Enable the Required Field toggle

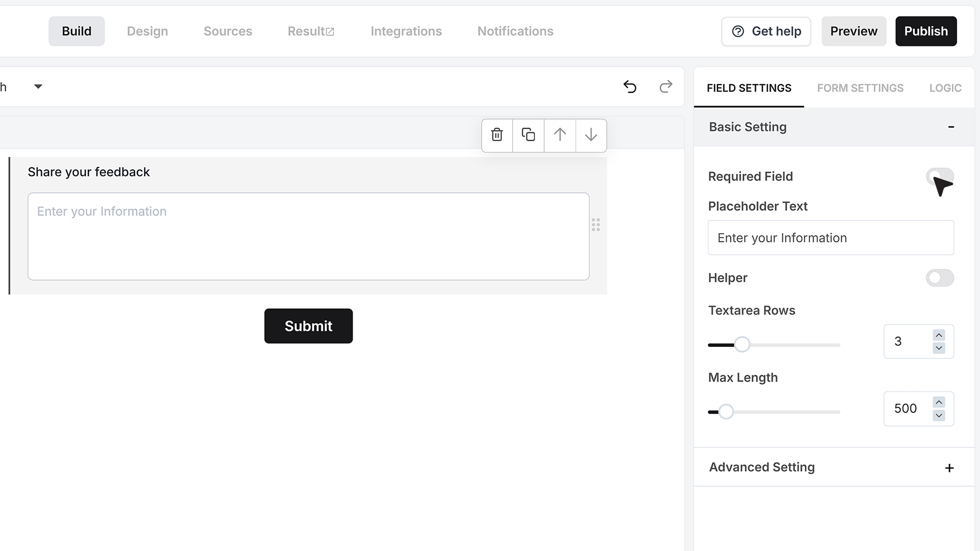[940, 177]
